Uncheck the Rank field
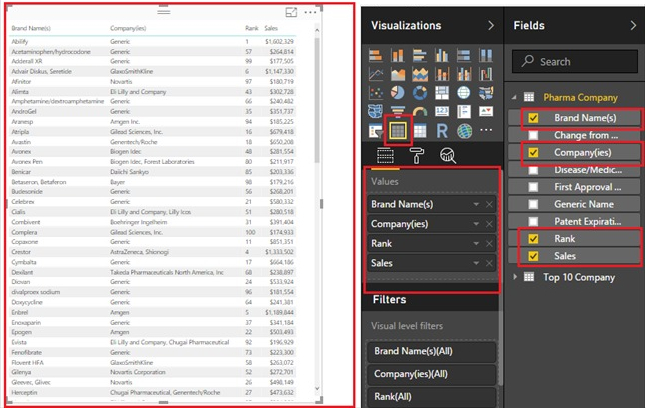The width and height of the screenshot is (646, 408). 533,239
